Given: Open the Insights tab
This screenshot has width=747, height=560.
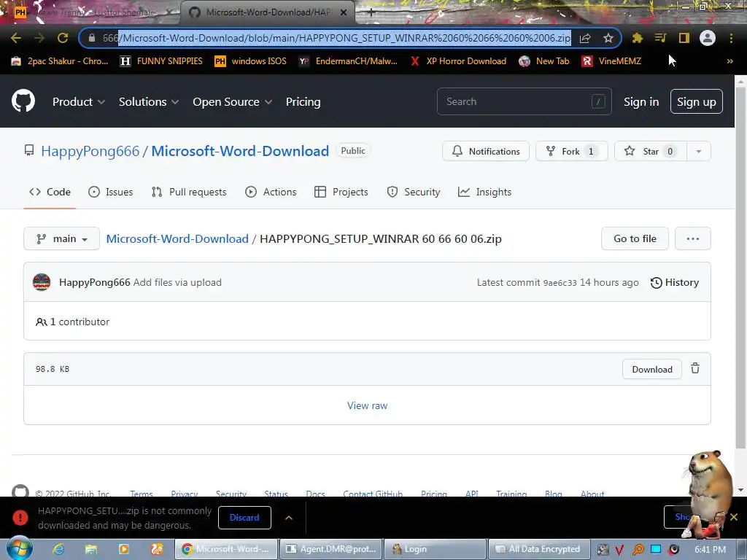Looking at the screenshot, I should (484, 192).
